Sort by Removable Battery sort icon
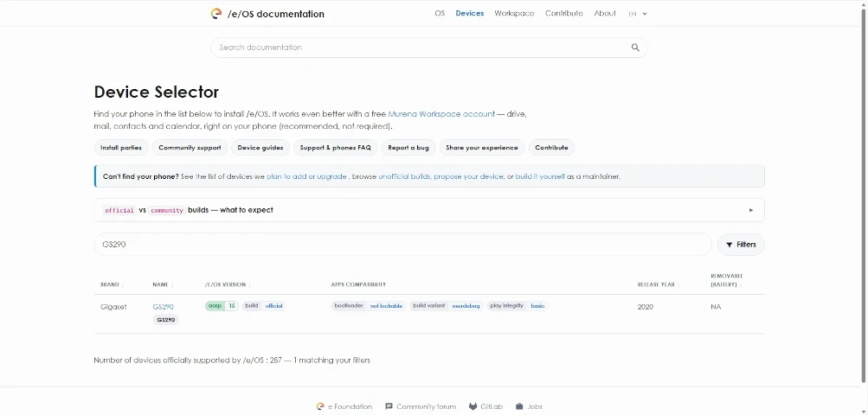This screenshot has height=415, width=868. [741, 285]
